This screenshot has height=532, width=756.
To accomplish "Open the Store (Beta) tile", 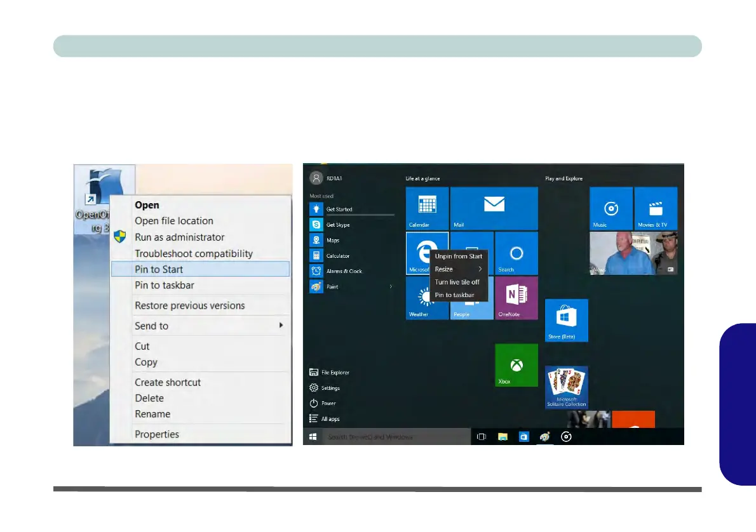I will (x=567, y=320).
